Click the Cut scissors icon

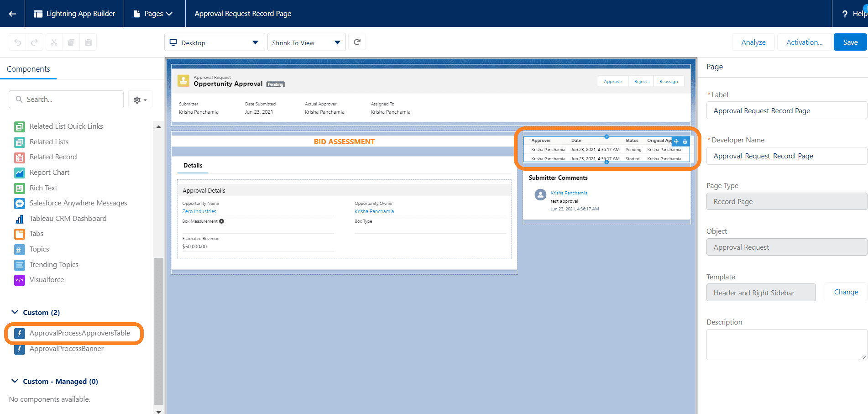click(54, 42)
